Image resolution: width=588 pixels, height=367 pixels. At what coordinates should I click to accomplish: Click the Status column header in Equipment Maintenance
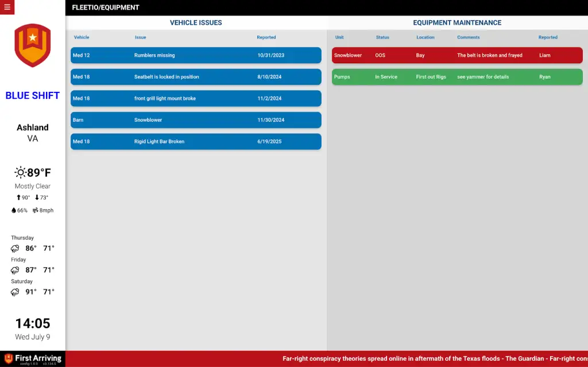click(382, 37)
